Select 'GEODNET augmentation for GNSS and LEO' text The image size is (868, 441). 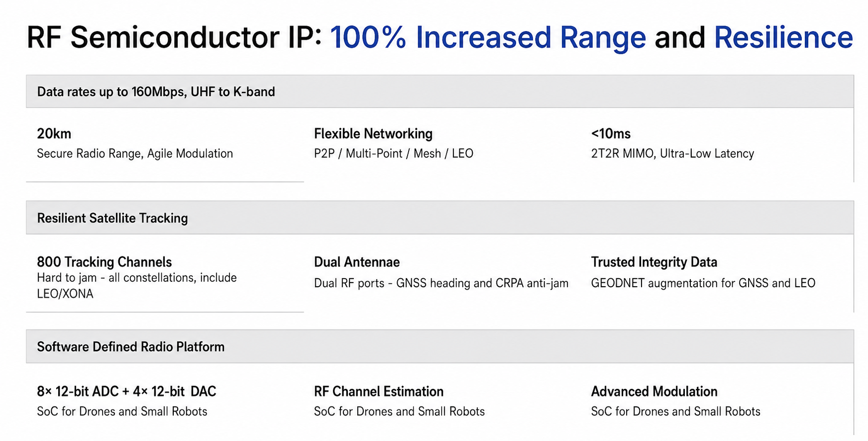point(703,283)
